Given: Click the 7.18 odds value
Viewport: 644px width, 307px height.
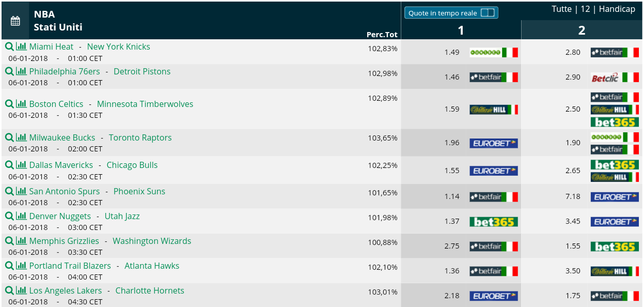Looking at the screenshot, I should pyautogui.click(x=573, y=196).
